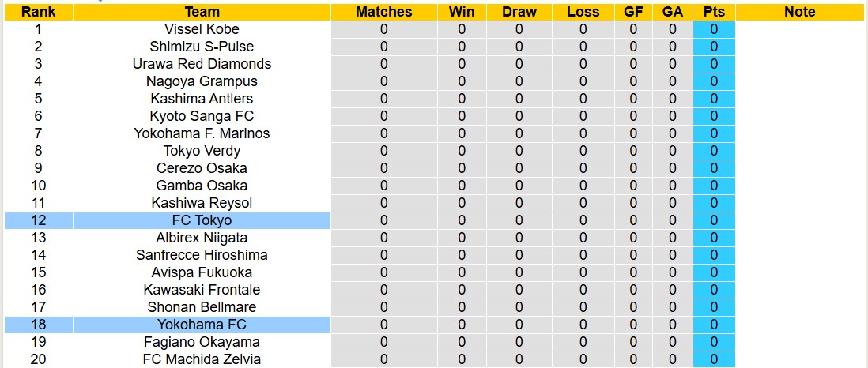This screenshot has width=868, height=368.
Task: Open Kashima Antlers team entry
Action: (x=202, y=99)
